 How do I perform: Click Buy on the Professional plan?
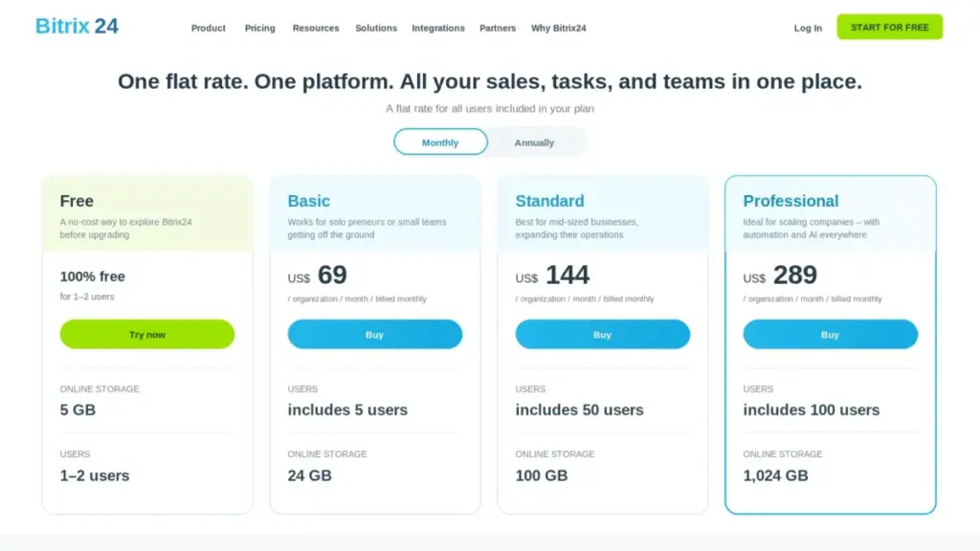(x=830, y=334)
